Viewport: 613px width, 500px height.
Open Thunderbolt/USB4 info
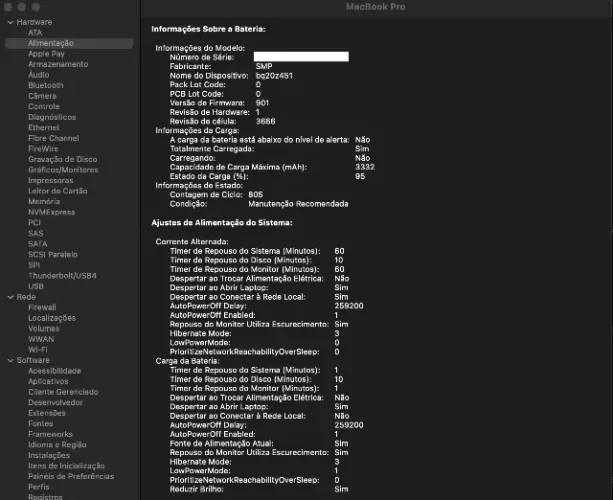pos(62,276)
